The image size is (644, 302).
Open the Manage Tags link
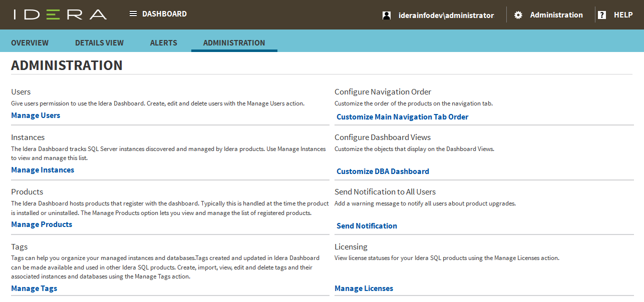point(34,288)
